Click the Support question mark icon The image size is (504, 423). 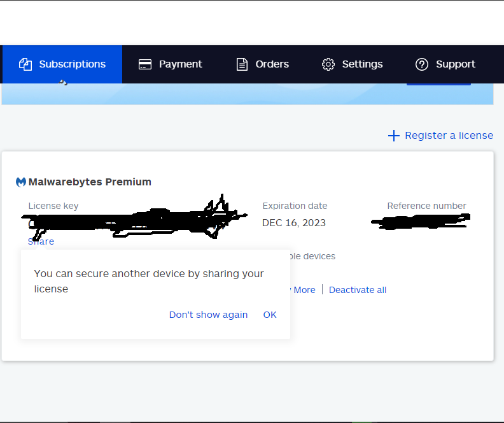[422, 64]
